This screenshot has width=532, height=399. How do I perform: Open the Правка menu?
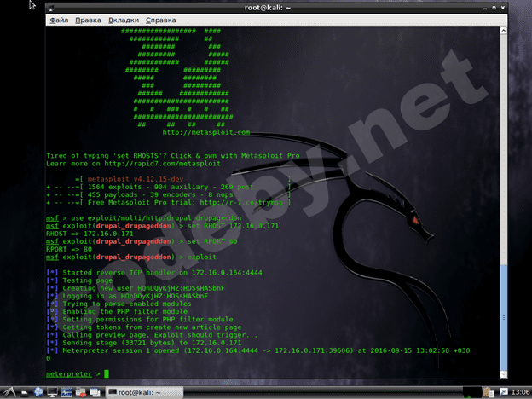[88, 20]
